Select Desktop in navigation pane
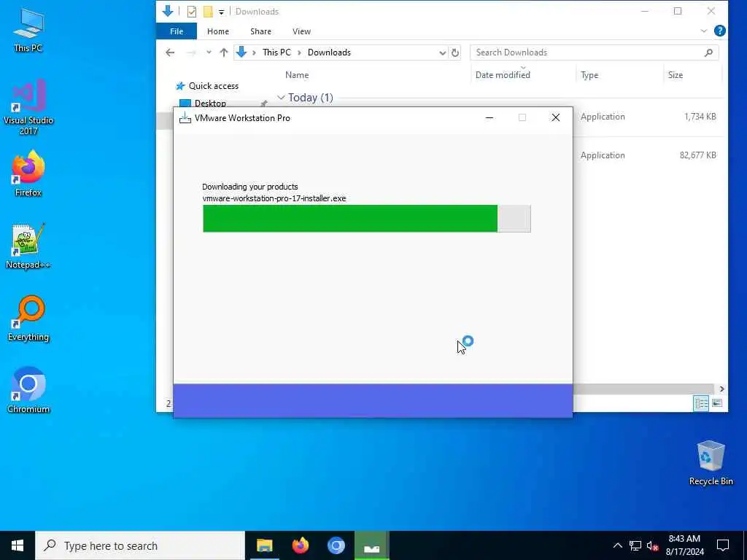 [x=210, y=104]
